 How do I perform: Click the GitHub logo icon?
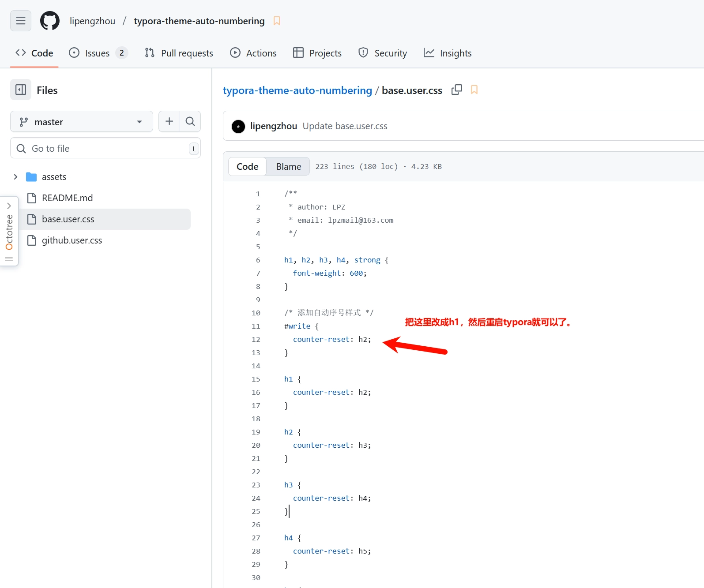pyautogui.click(x=50, y=21)
